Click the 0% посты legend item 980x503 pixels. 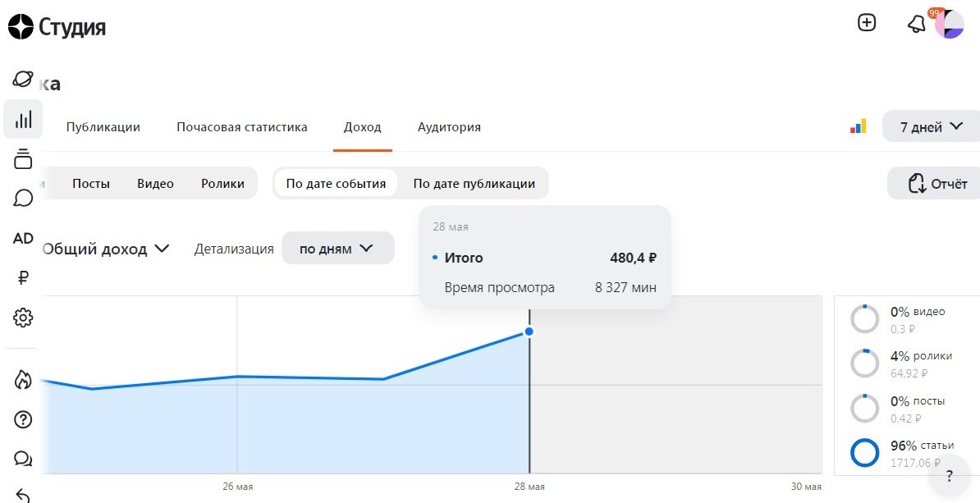899,408
